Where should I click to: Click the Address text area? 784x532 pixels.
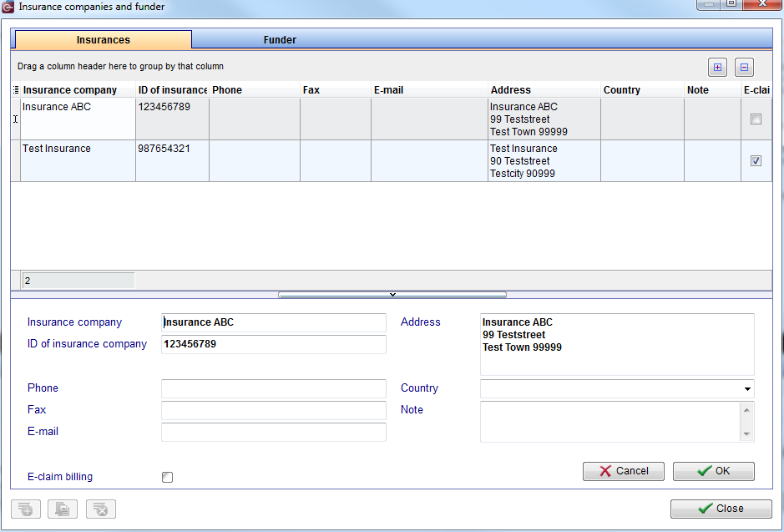(x=617, y=344)
